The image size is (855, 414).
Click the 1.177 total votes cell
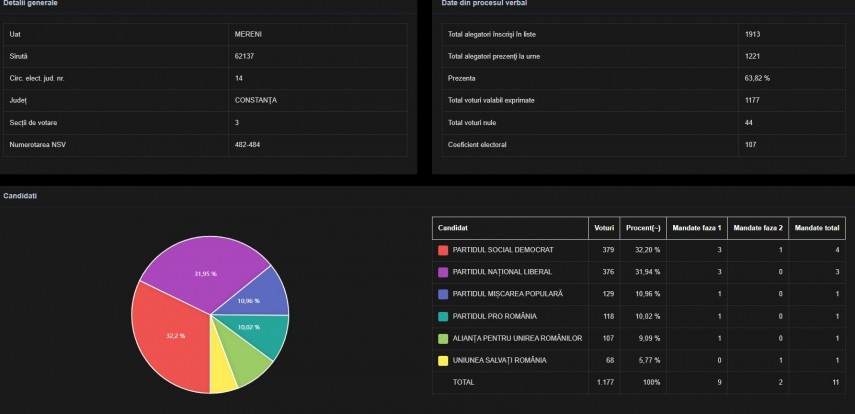[x=606, y=382]
